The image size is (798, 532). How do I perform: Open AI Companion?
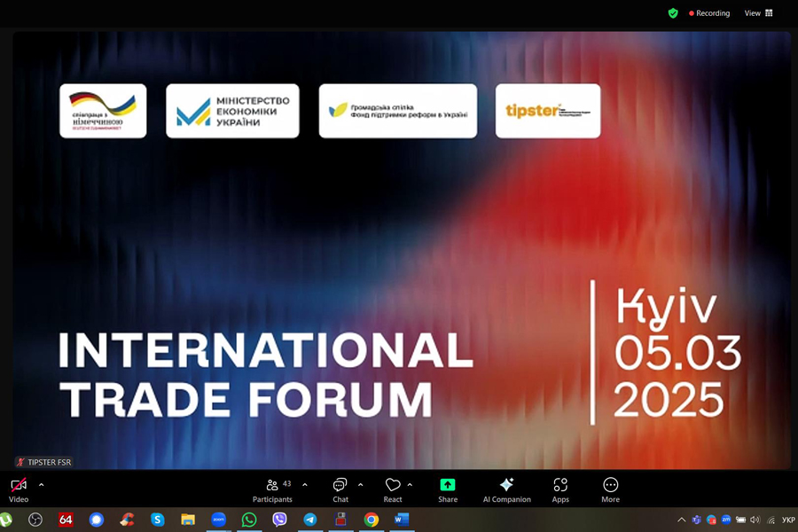tap(506, 490)
